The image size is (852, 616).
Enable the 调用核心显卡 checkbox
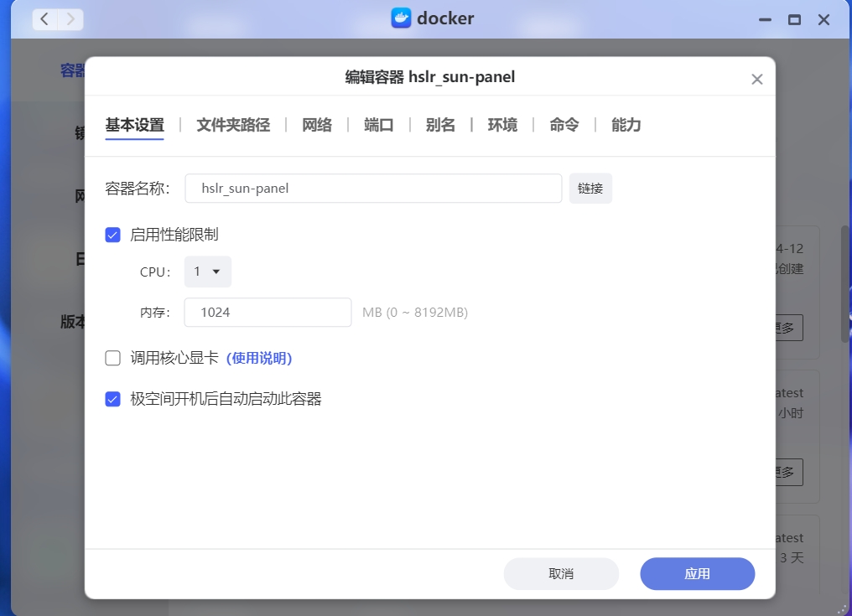pos(113,359)
